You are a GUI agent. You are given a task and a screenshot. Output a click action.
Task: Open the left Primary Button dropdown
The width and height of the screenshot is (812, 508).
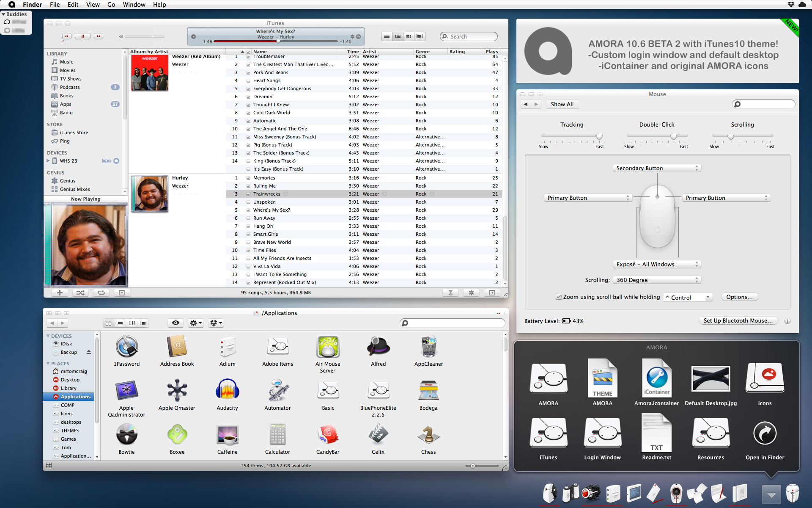tap(588, 198)
